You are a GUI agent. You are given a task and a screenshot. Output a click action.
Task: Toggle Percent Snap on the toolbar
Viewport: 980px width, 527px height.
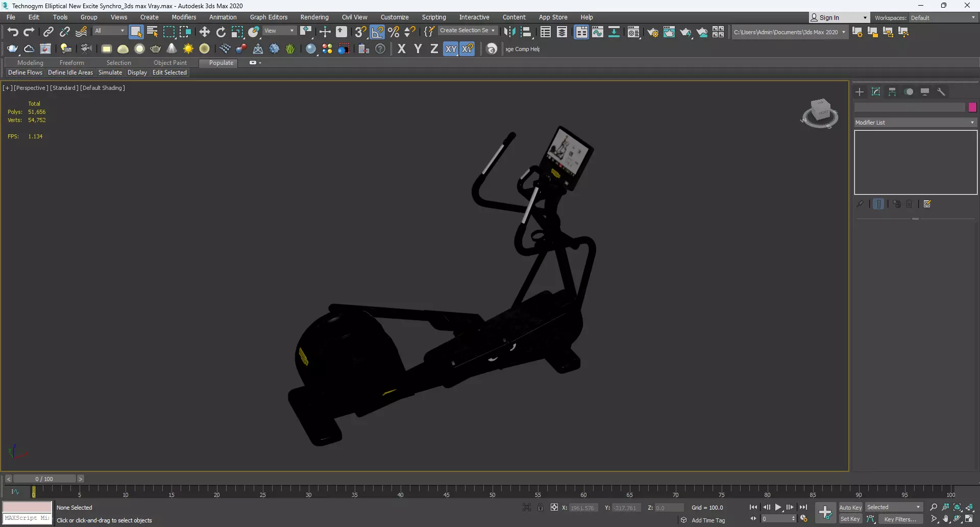click(x=394, y=32)
